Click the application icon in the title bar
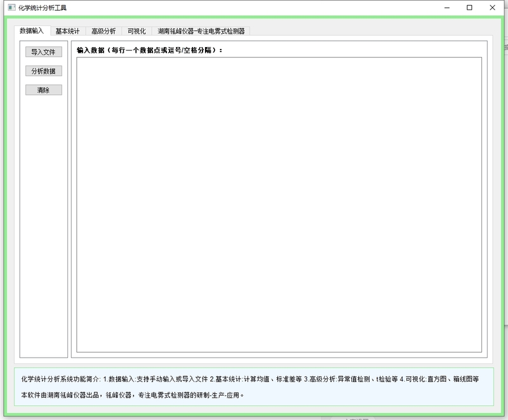This screenshot has height=420, width=508. pyautogui.click(x=11, y=7)
